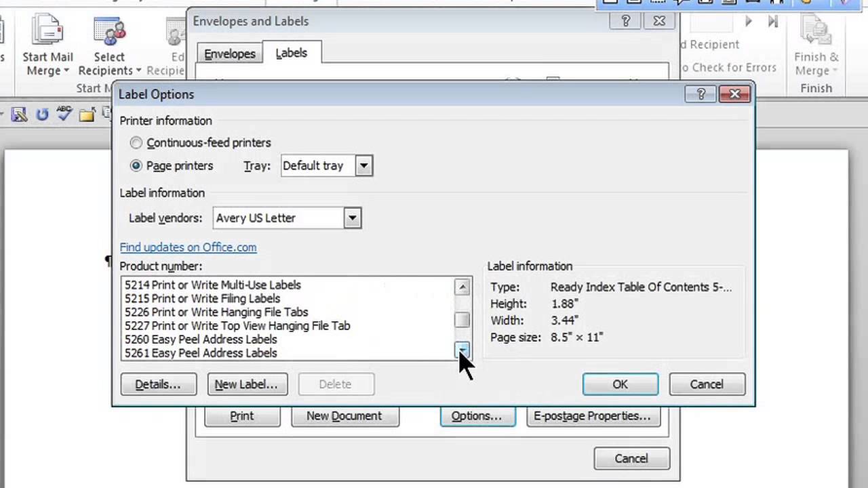This screenshot has width=868, height=488.
Task: Click the Page size value 8.5" × 11"
Action: coord(576,337)
